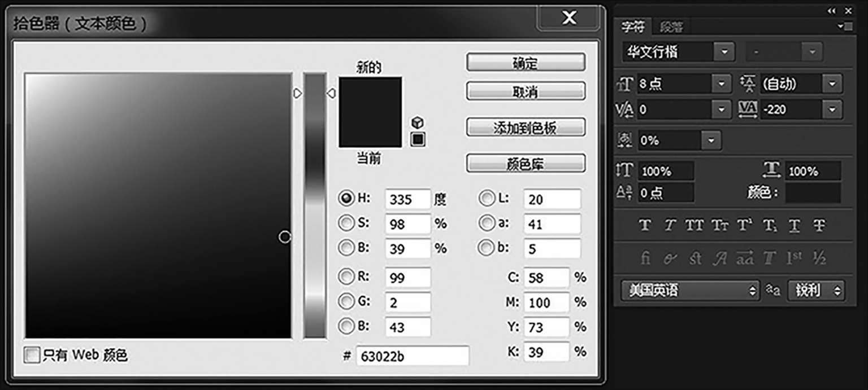Close the 拾色器 dialog with X
This screenshot has height=390, width=868.
[570, 17]
